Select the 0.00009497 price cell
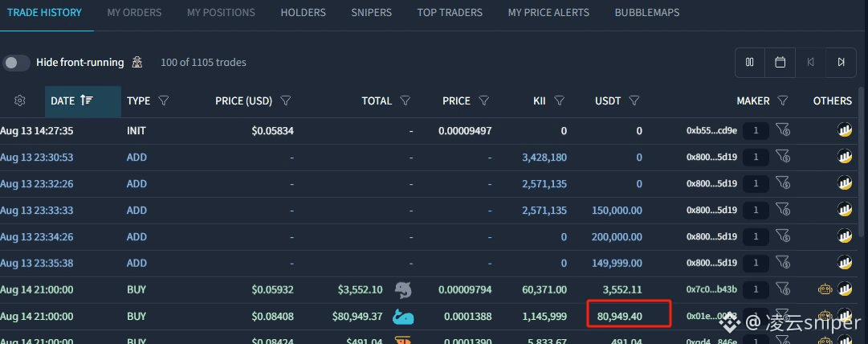 tap(465, 131)
